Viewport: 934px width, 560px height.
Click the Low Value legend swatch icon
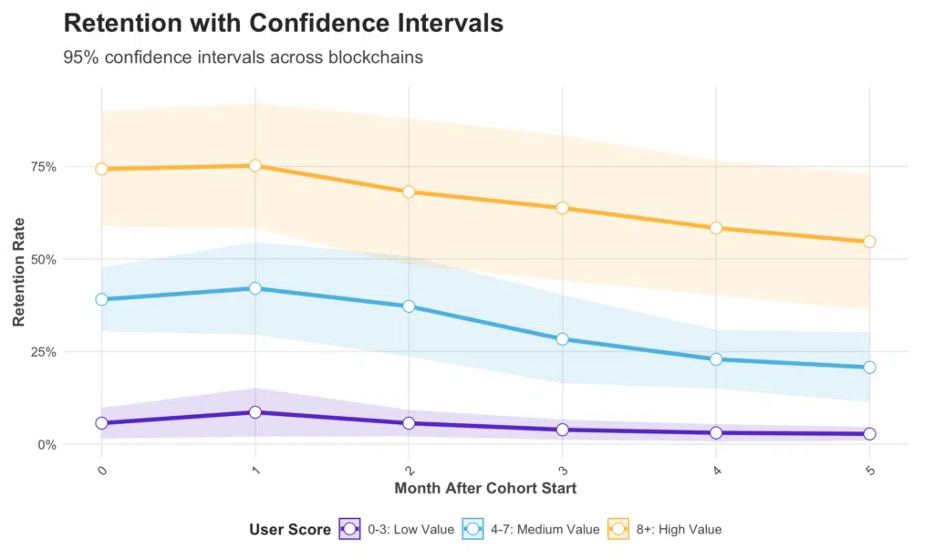(x=349, y=529)
